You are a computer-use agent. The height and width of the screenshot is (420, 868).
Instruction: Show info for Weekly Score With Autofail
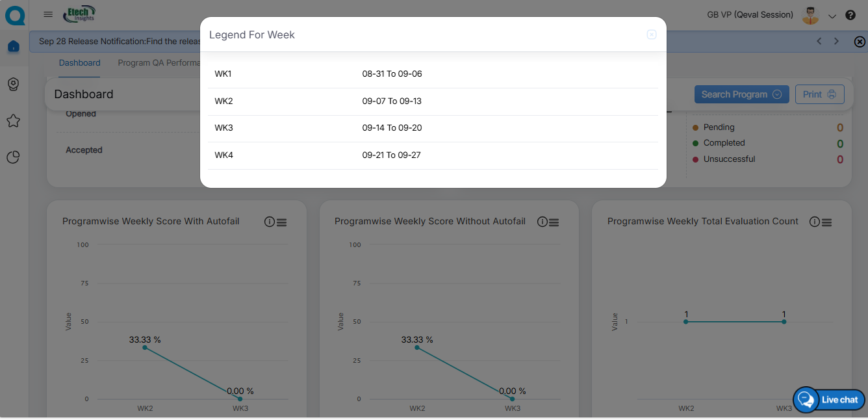point(270,222)
